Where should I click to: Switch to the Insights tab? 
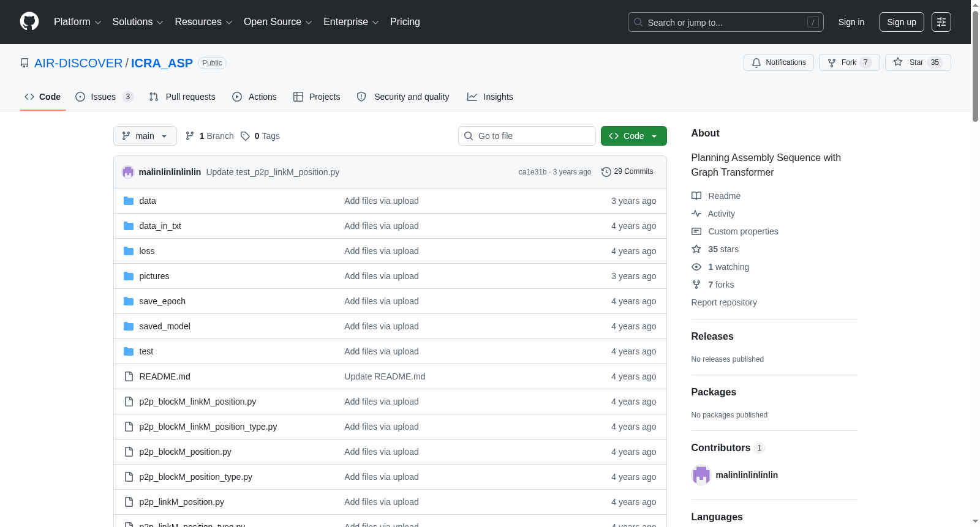pyautogui.click(x=490, y=97)
